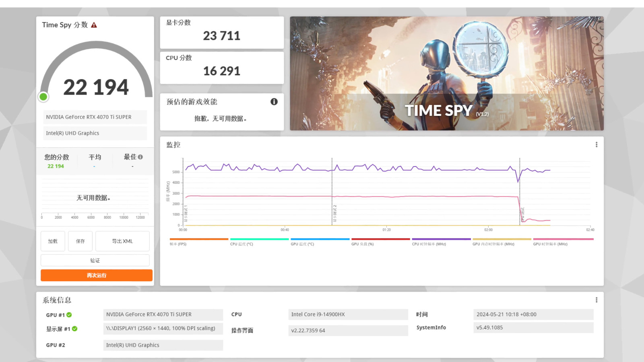Click the 显卡测试 1 marker in the chart

pos(186,214)
